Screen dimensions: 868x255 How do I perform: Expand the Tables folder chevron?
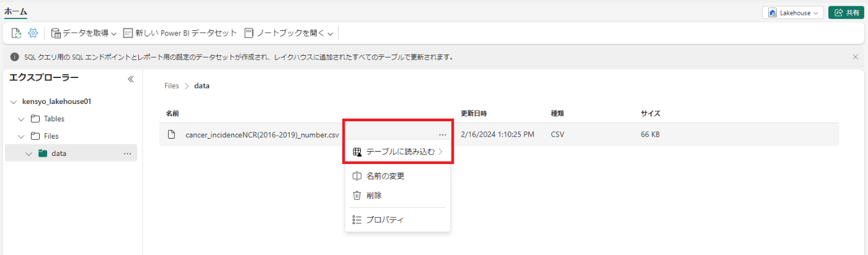click(22, 119)
